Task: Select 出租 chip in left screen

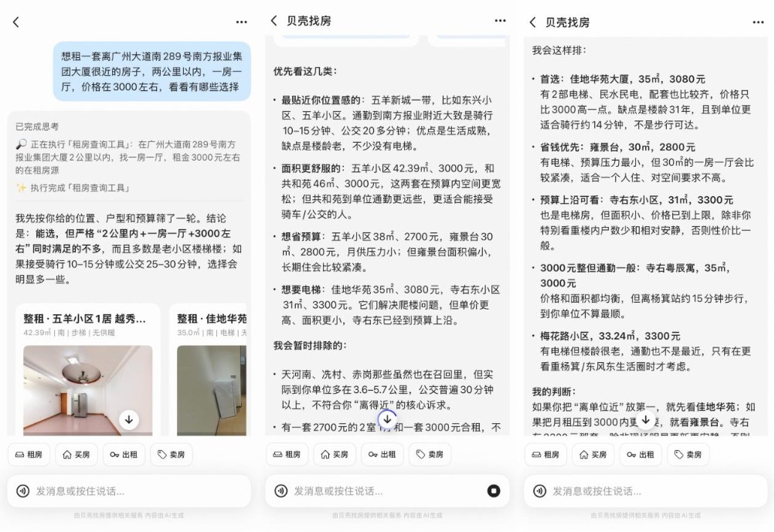Action: [124, 455]
